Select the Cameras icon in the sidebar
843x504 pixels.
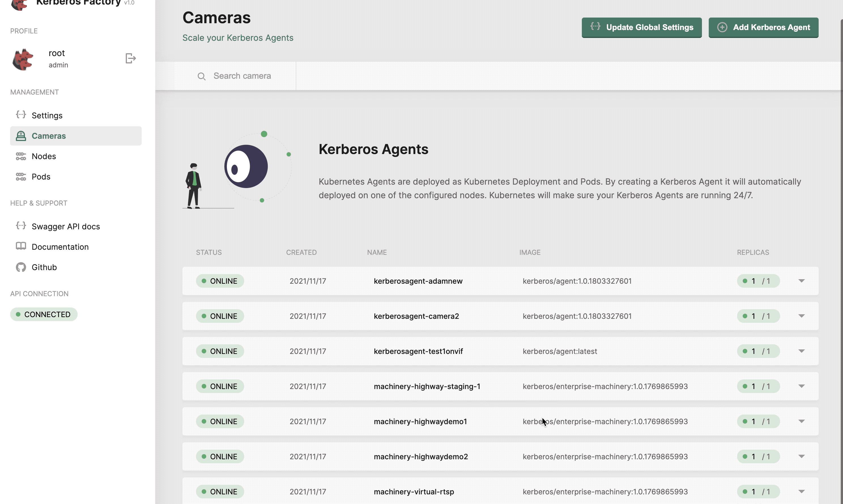(21, 136)
